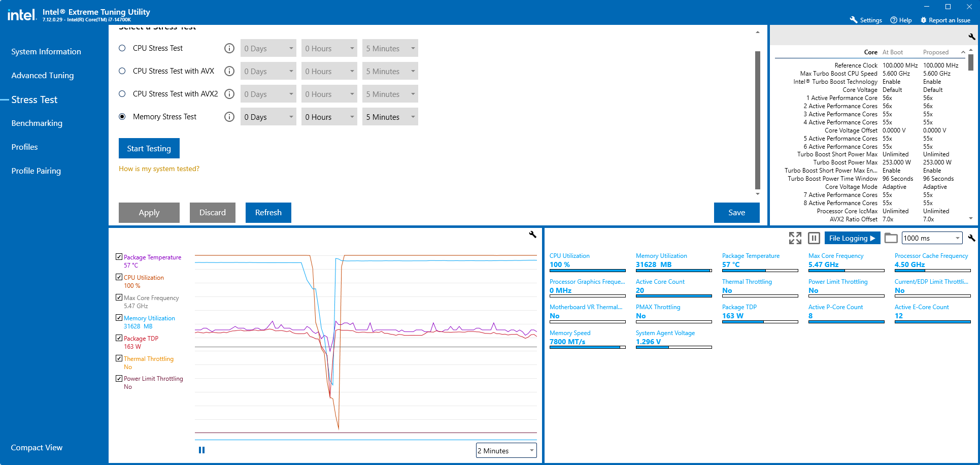The height and width of the screenshot is (465, 980).
Task: Open the 2 Minutes graph range dropdown
Action: pyautogui.click(x=506, y=450)
